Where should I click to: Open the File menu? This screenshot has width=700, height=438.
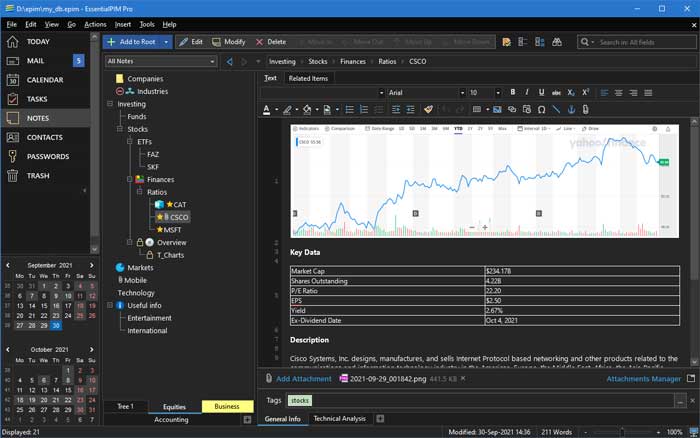(12, 25)
